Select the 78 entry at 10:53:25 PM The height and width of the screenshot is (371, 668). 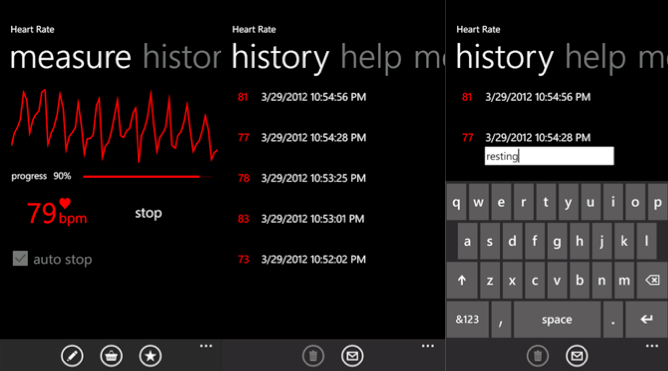click(302, 178)
